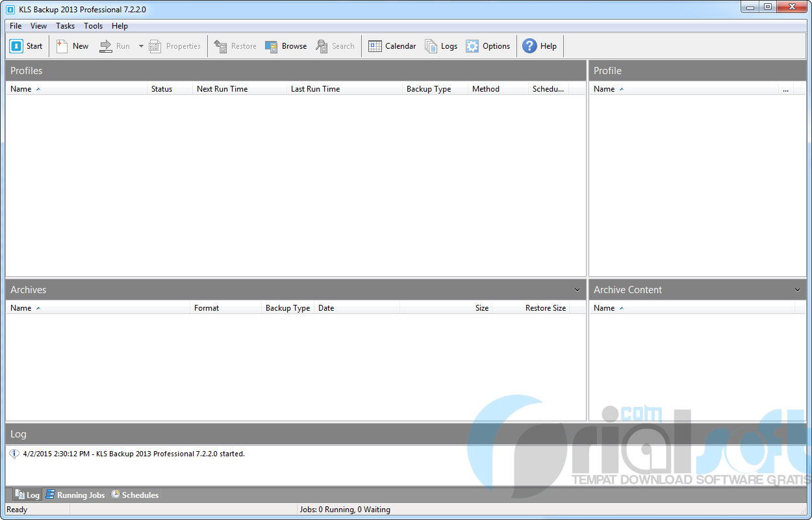This screenshot has height=520, width=812.
Task: Open the Browse archive tool
Action: click(286, 46)
